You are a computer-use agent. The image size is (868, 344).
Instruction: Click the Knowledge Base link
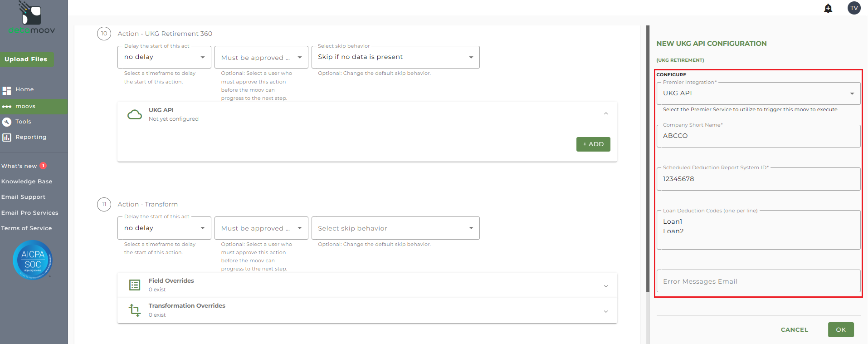(27, 182)
